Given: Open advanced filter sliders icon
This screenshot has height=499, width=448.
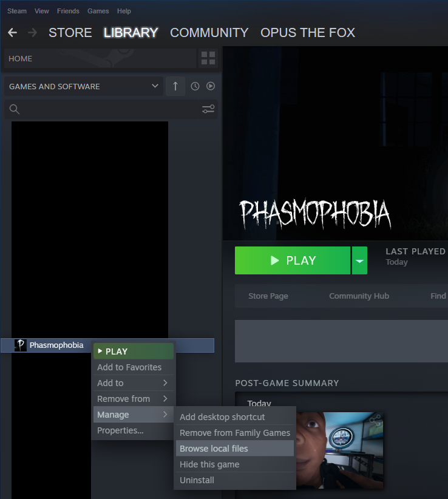Looking at the screenshot, I should click(208, 109).
